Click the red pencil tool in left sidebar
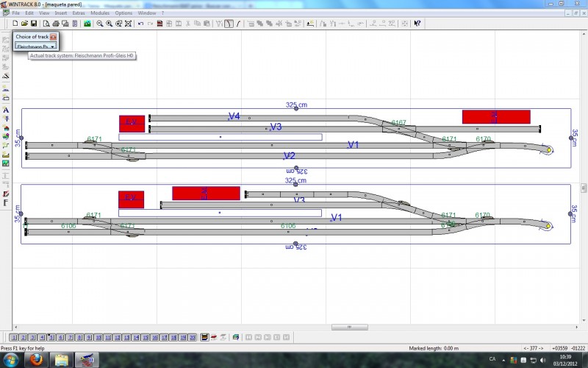588x368 pixels. click(6, 194)
